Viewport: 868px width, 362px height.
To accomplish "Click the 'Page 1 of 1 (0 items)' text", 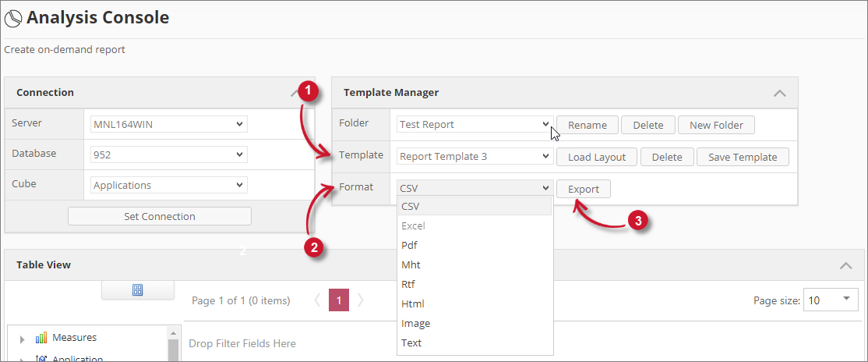I will pyautogui.click(x=241, y=300).
